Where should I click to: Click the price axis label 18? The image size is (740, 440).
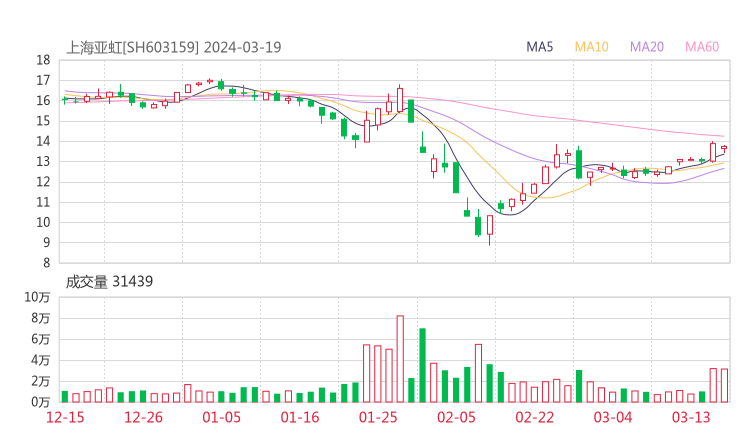(x=43, y=60)
